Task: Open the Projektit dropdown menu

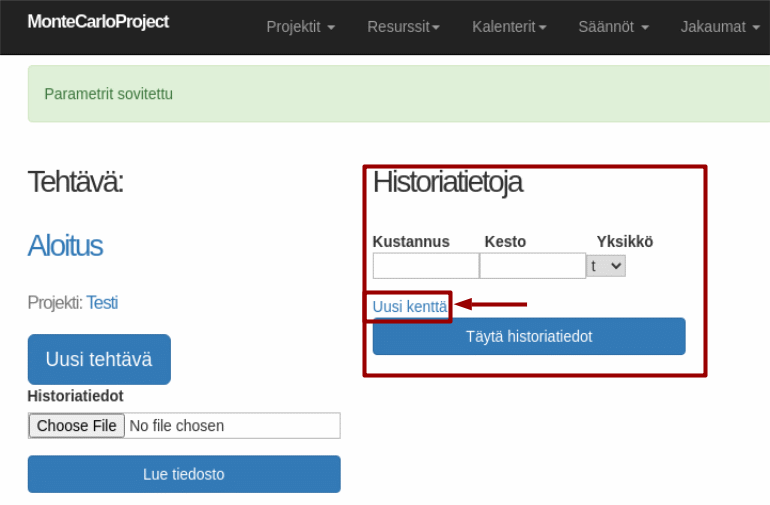Action: point(301,27)
